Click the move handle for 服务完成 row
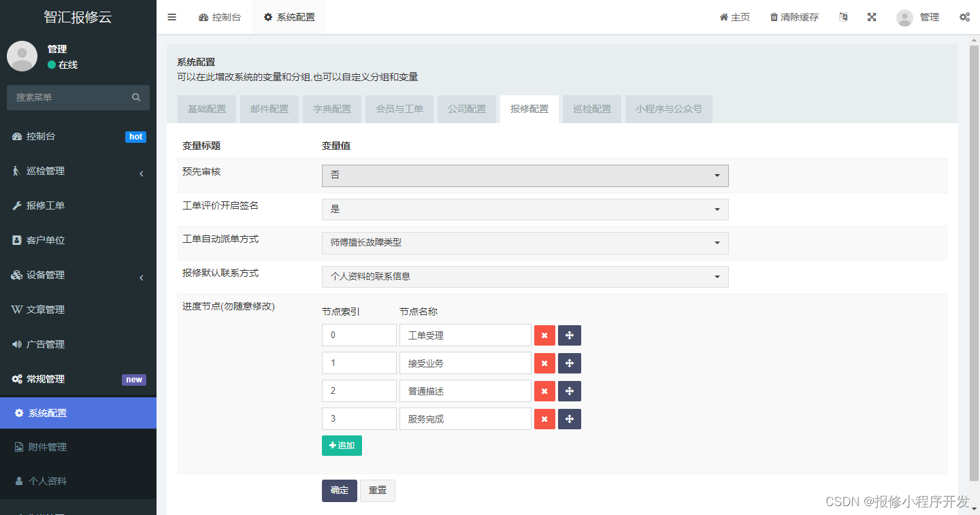Image resolution: width=980 pixels, height=515 pixels. 570,419
